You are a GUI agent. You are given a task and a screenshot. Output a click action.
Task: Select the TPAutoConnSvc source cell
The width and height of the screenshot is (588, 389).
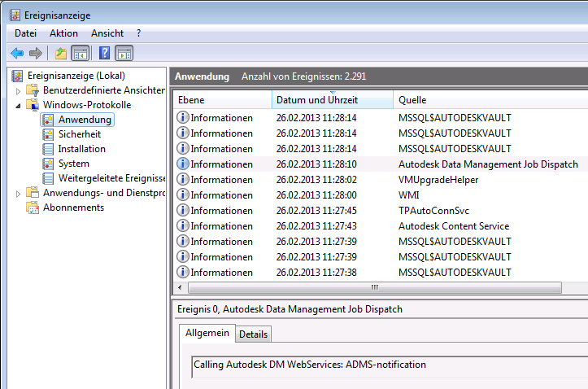coord(433,211)
